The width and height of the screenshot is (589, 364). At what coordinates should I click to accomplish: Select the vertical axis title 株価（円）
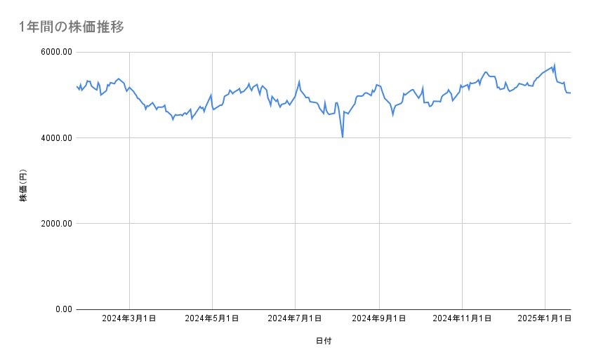23,186
